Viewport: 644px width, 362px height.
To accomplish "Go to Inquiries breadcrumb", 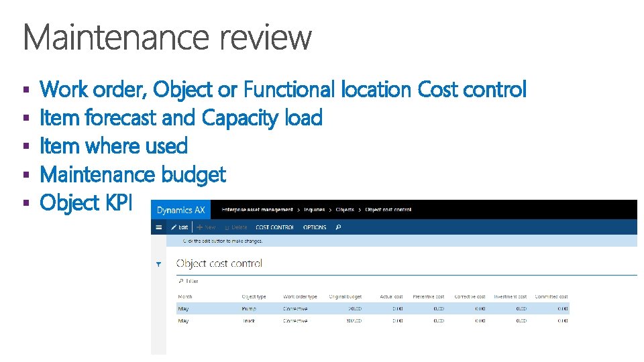I will pyautogui.click(x=314, y=210).
